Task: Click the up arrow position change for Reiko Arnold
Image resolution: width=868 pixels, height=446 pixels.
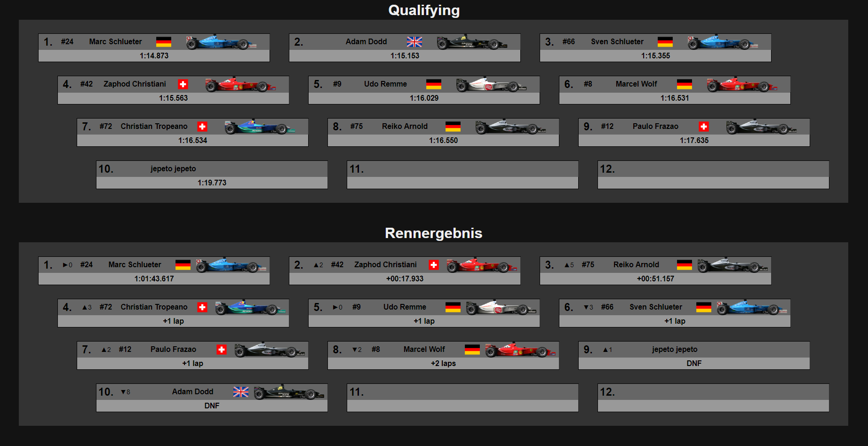Action: click(x=569, y=265)
